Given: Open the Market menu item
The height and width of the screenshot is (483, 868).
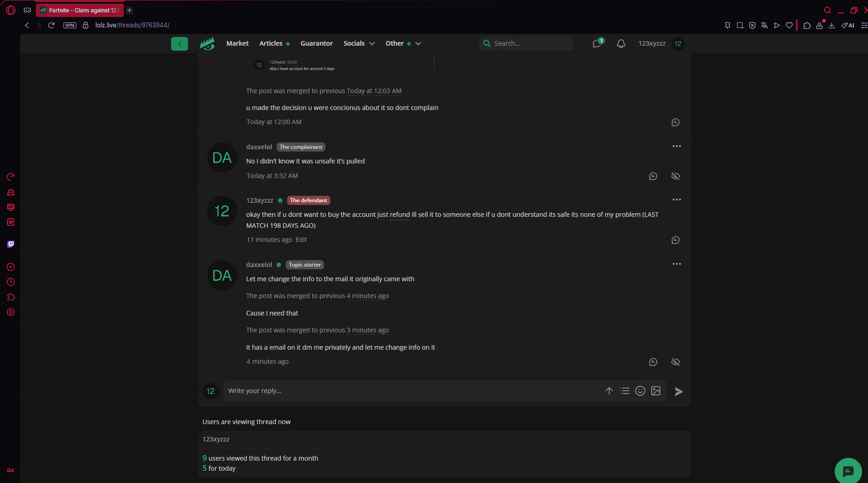Looking at the screenshot, I should coord(237,43).
